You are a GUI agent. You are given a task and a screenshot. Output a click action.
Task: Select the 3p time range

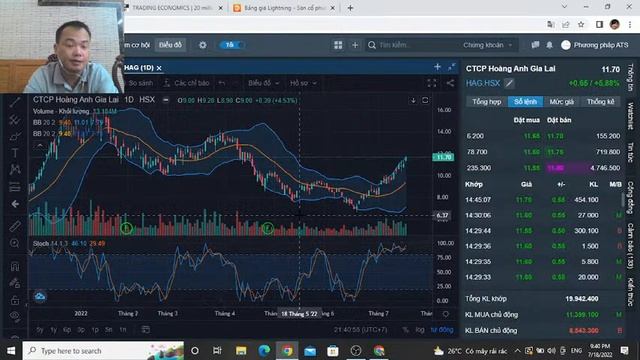click(81, 330)
